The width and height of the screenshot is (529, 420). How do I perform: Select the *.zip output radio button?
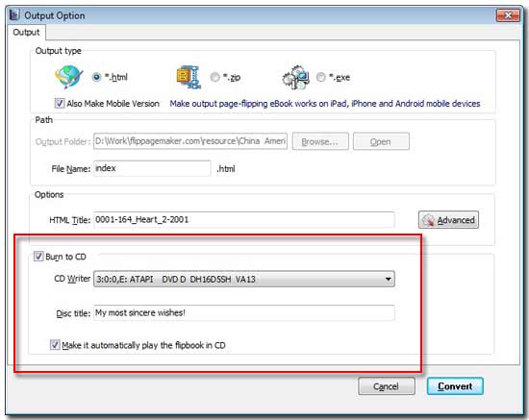(214, 77)
